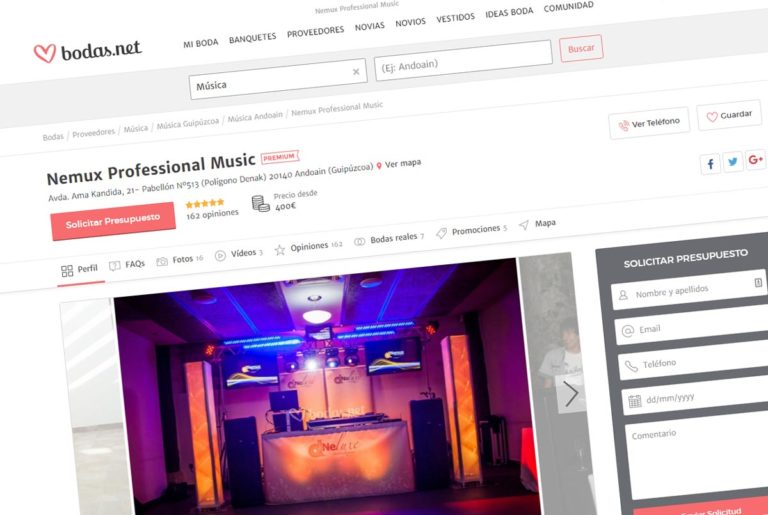
Task: Open the PROVEEDORES menu
Action: click(315, 32)
